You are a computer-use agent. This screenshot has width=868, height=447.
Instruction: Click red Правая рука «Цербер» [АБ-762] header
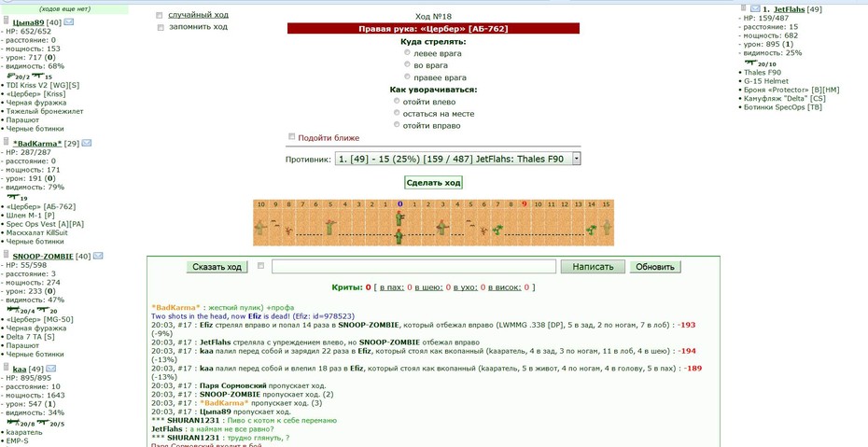click(x=433, y=28)
